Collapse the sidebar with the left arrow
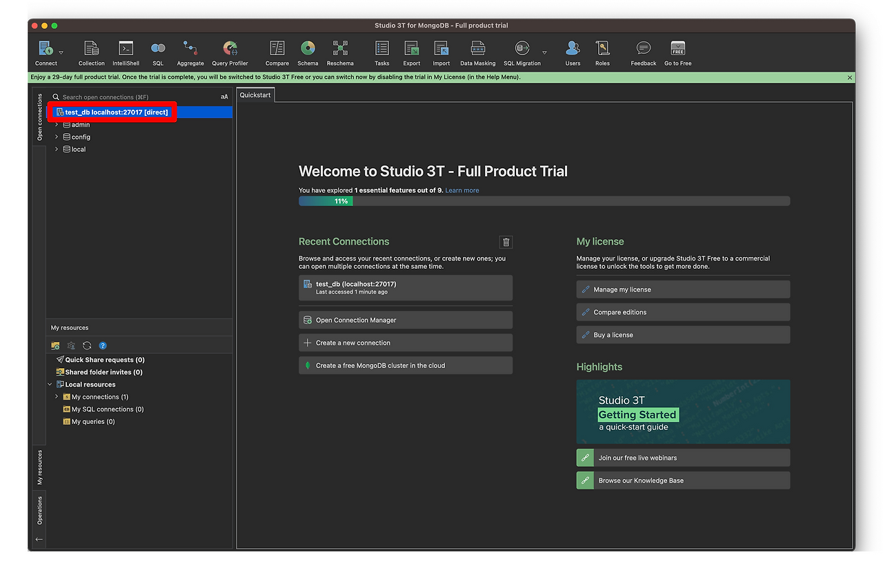Image resolution: width=883 pixels, height=588 pixels. (39, 539)
